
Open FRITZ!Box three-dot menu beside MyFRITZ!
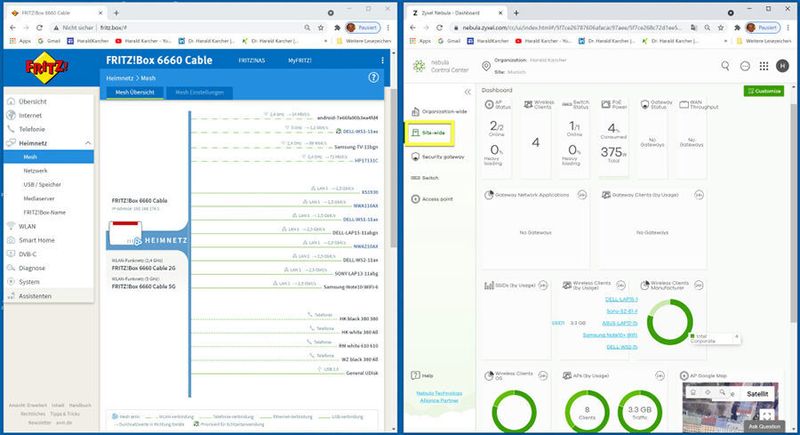[x=382, y=60]
